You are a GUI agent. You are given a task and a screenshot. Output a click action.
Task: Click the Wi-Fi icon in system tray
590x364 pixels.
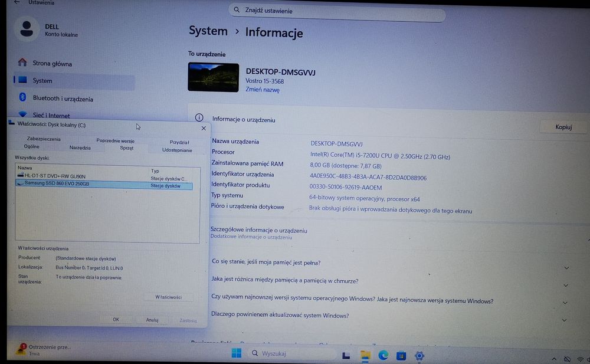tap(580, 360)
